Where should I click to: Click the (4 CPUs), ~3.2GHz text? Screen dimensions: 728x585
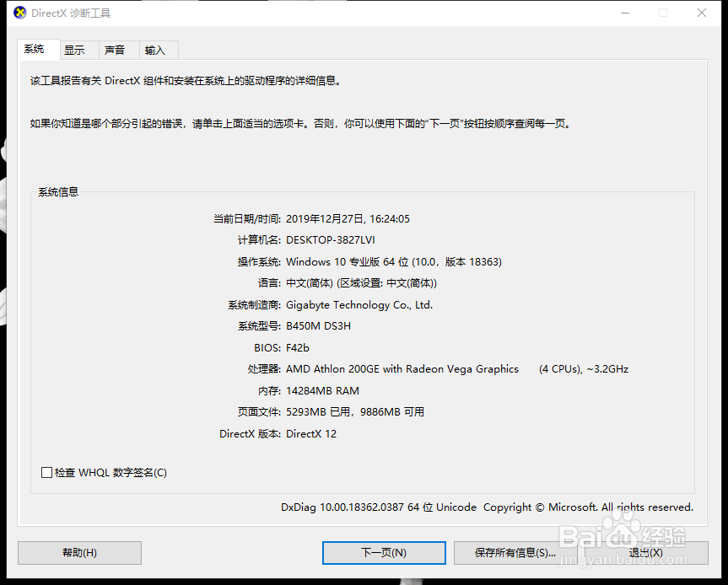click(584, 369)
